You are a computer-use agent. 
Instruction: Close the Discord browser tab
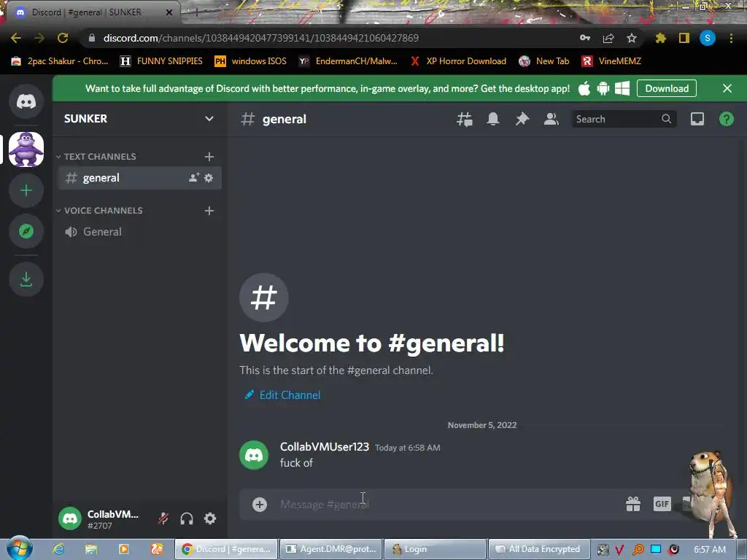pos(169,12)
